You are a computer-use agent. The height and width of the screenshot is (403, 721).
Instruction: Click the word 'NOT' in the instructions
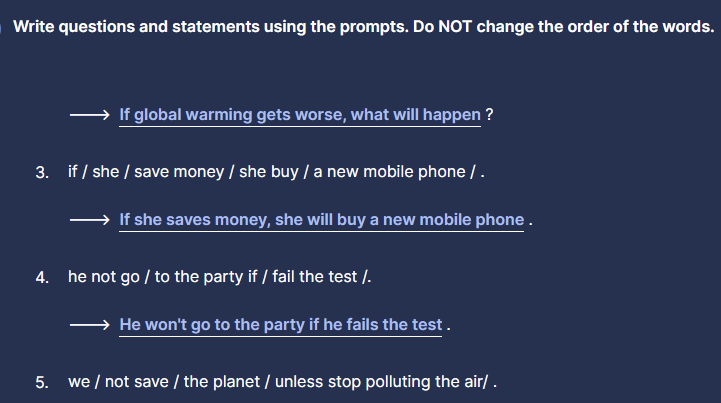[x=454, y=27]
